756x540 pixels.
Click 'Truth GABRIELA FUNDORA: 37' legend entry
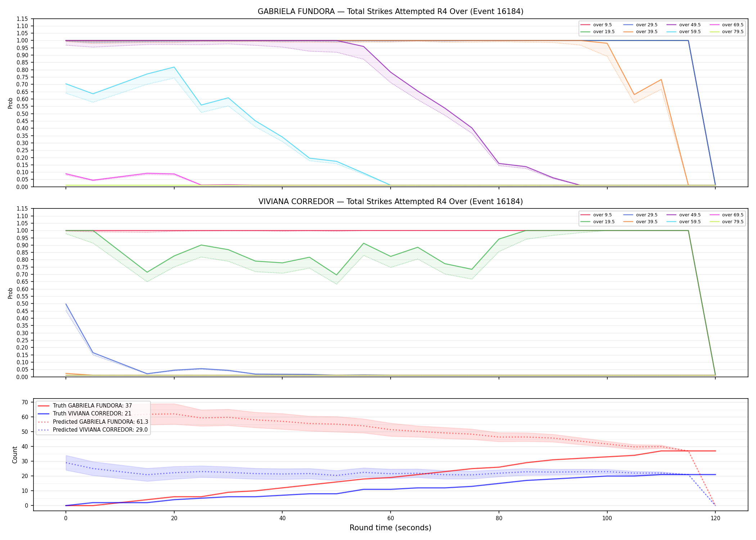(85, 406)
